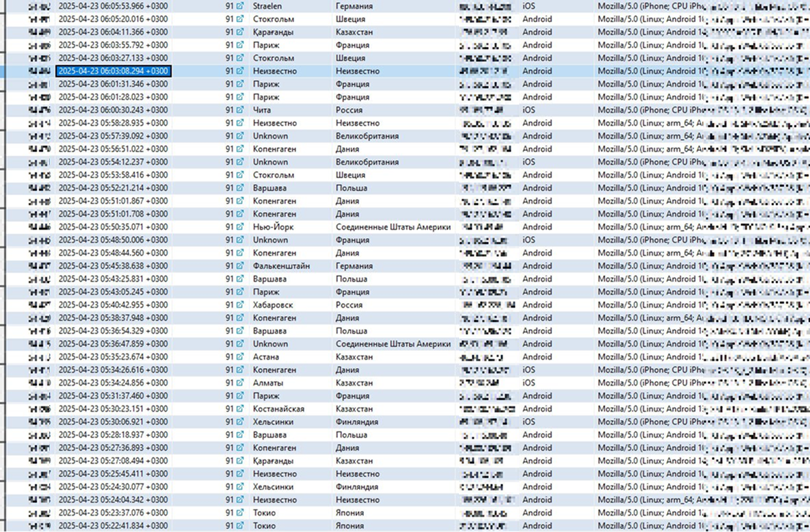
Task: Select the timestamp 2025-04-23 05:51:01.708 +0300
Action: [113, 214]
